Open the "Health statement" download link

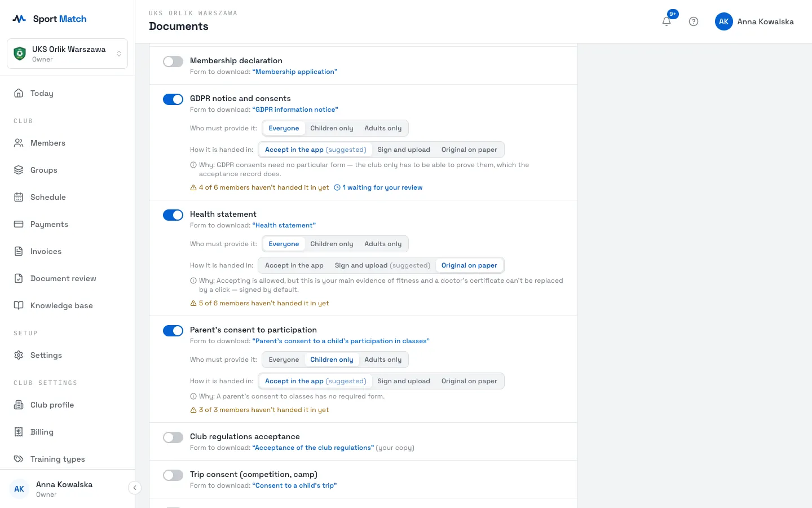pos(284,225)
